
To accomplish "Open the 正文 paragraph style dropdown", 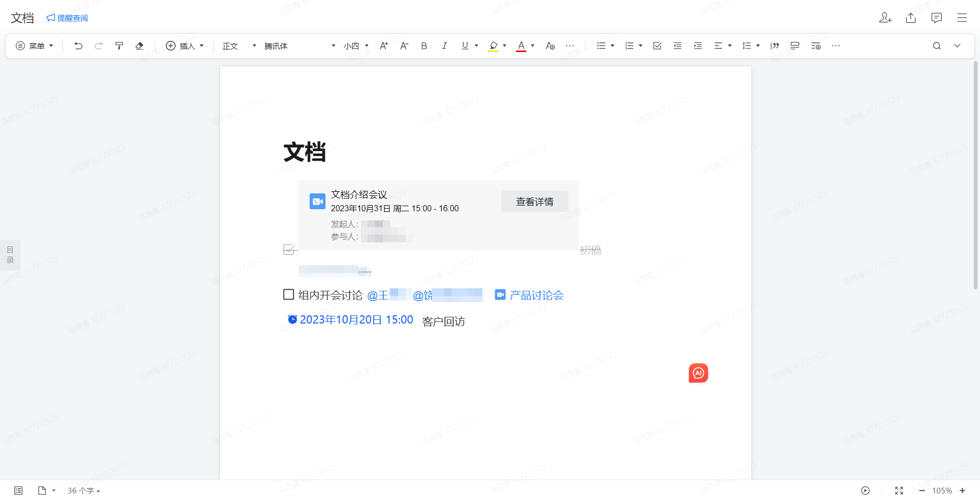I will [239, 46].
